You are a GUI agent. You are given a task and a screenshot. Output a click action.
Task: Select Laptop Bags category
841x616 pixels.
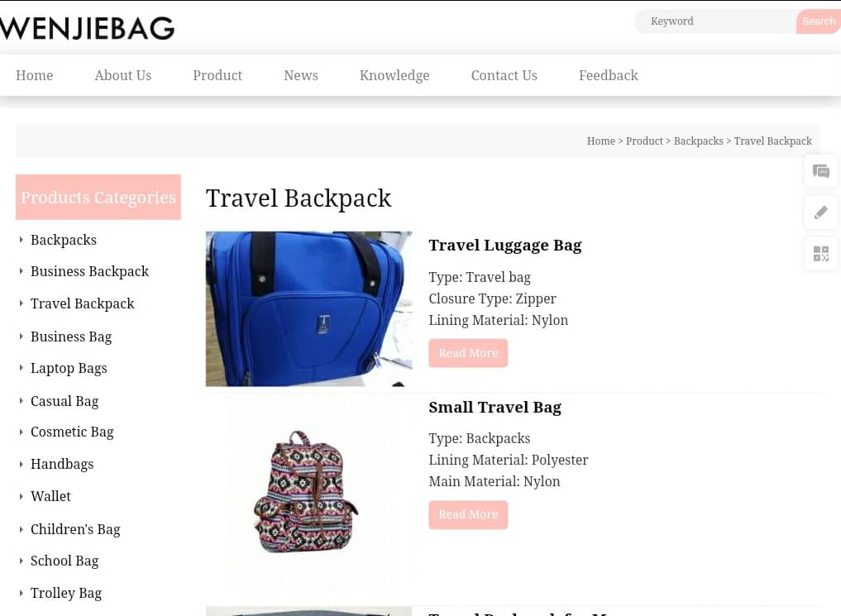point(69,368)
